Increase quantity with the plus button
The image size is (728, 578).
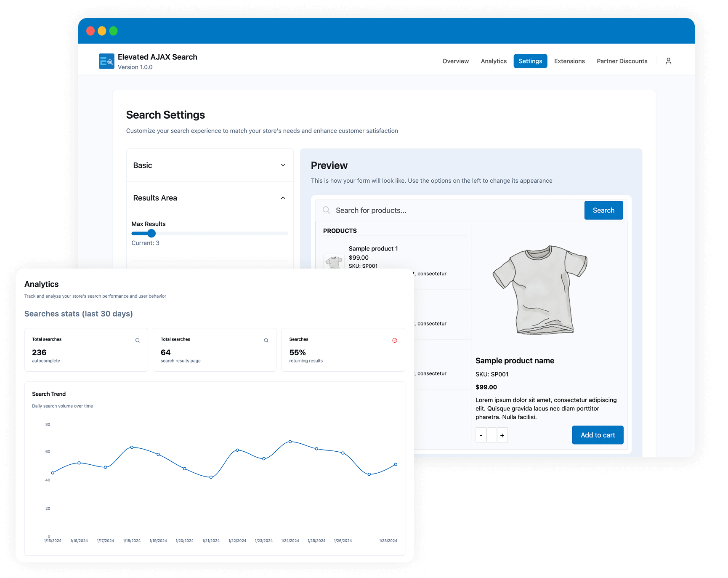point(502,435)
